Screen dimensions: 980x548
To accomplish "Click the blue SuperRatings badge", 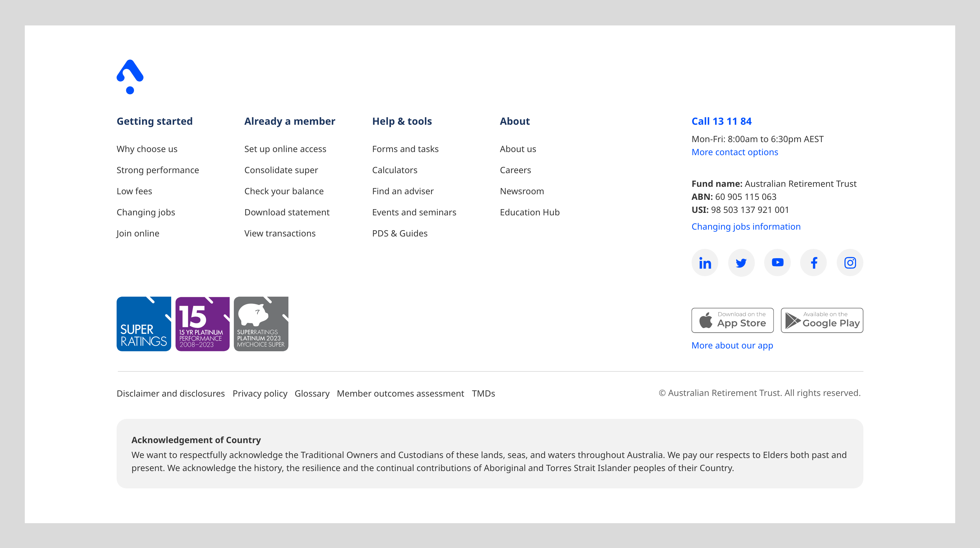I will coord(144,324).
